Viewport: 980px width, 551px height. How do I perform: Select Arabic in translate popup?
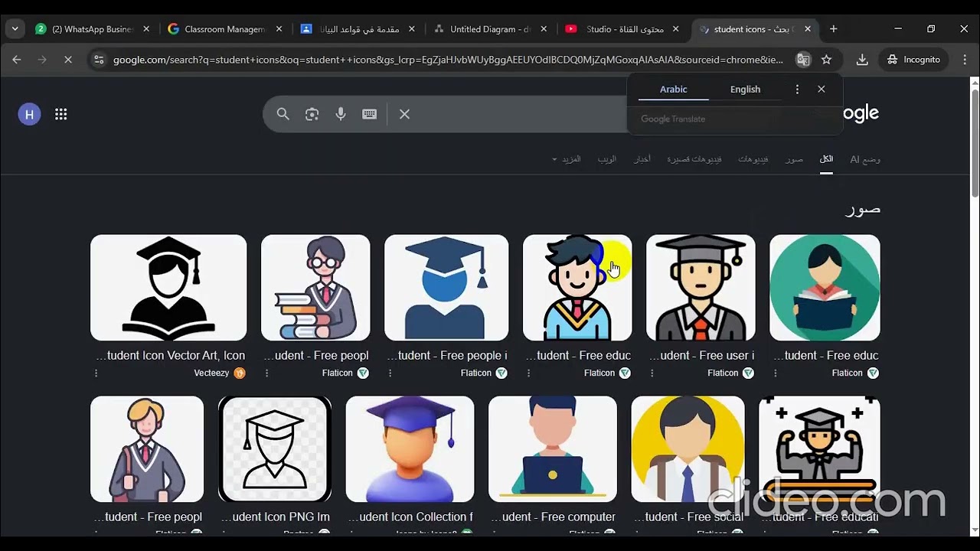point(674,90)
